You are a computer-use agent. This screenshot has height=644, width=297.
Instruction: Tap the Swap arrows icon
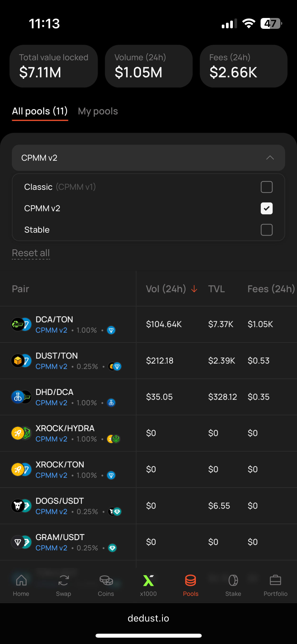coord(63,581)
